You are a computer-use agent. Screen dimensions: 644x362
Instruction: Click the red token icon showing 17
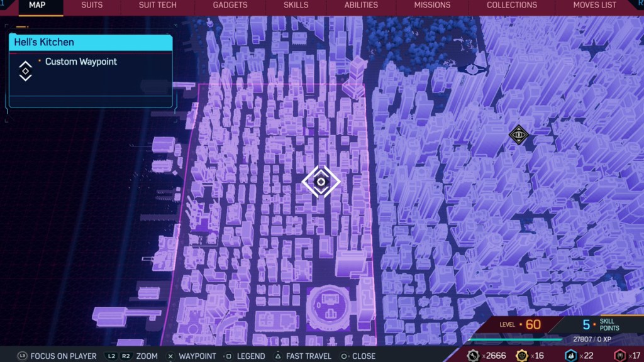(619, 356)
